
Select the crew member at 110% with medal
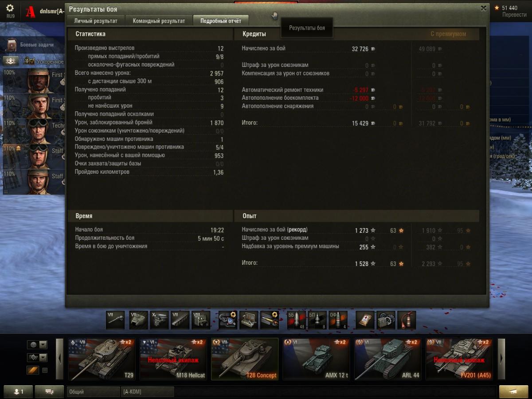point(39,156)
